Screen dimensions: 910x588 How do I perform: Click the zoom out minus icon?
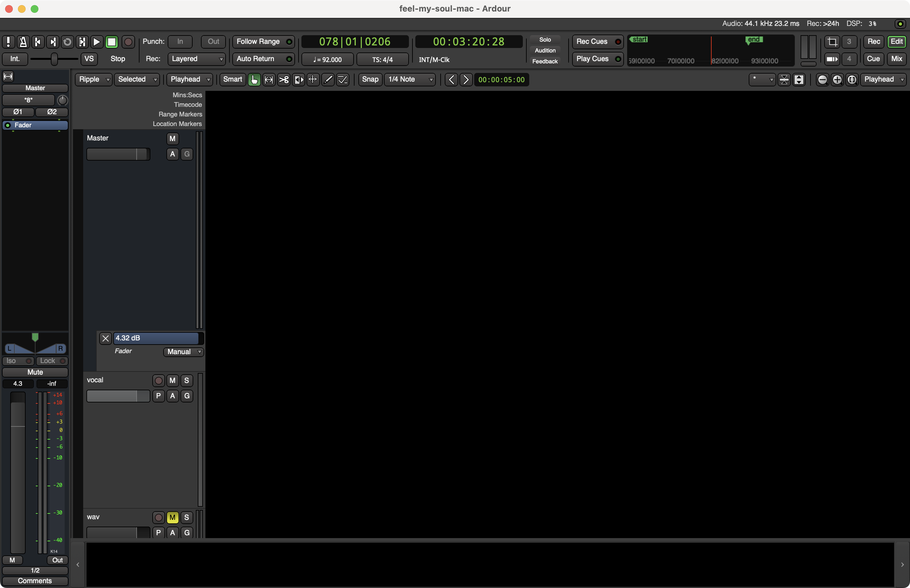tap(823, 79)
